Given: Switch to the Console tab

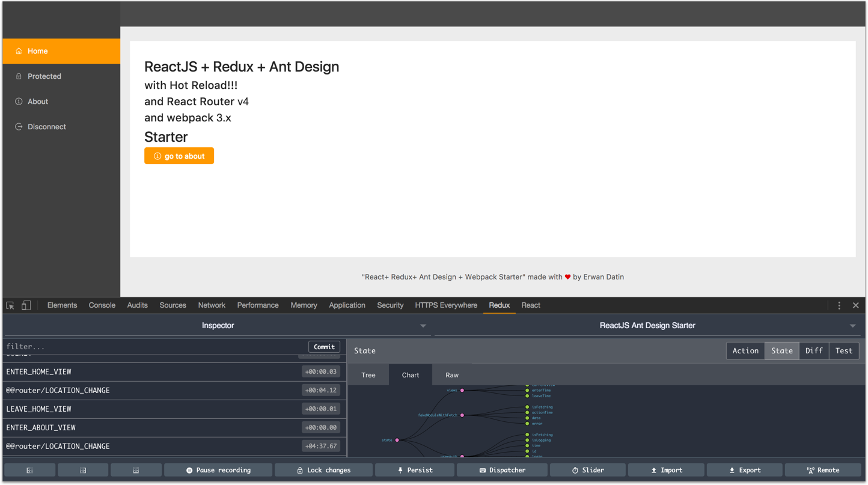Looking at the screenshot, I should 102,305.
